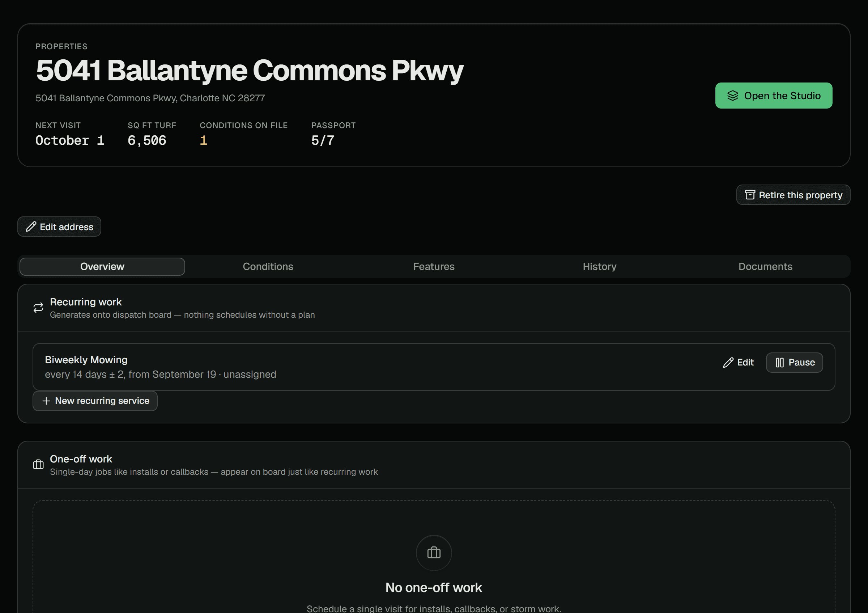Click the circular briefcase icon in empty state
Viewport: 868px width, 613px height.
coord(434,553)
